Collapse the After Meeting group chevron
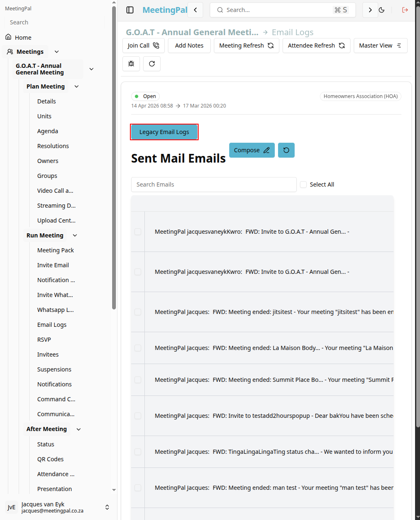420x520 pixels. point(79,429)
